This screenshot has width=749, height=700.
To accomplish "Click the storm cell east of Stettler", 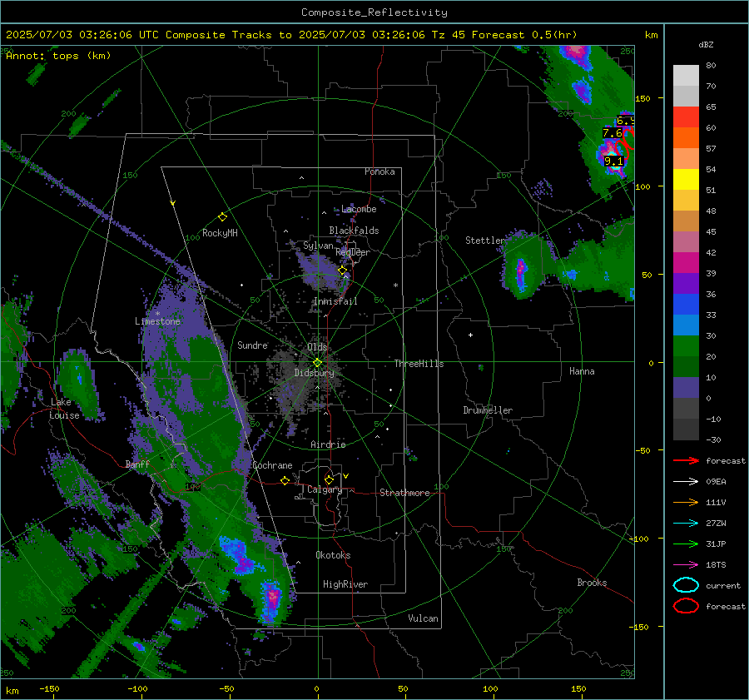I will click(521, 273).
